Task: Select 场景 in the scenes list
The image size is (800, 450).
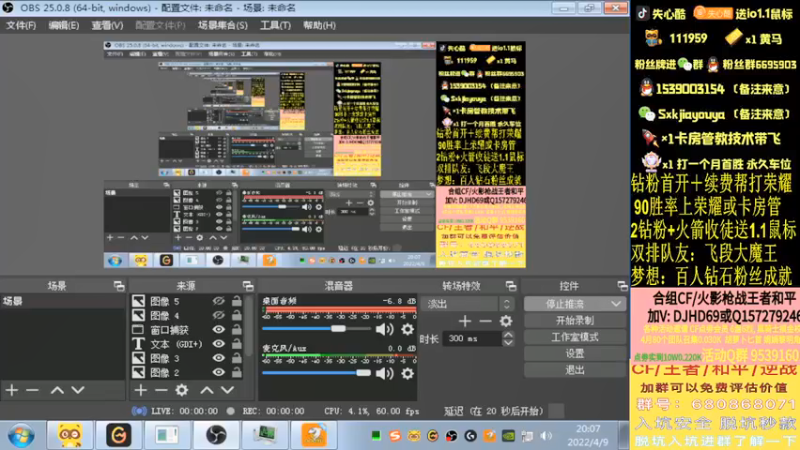Action: pos(62,301)
